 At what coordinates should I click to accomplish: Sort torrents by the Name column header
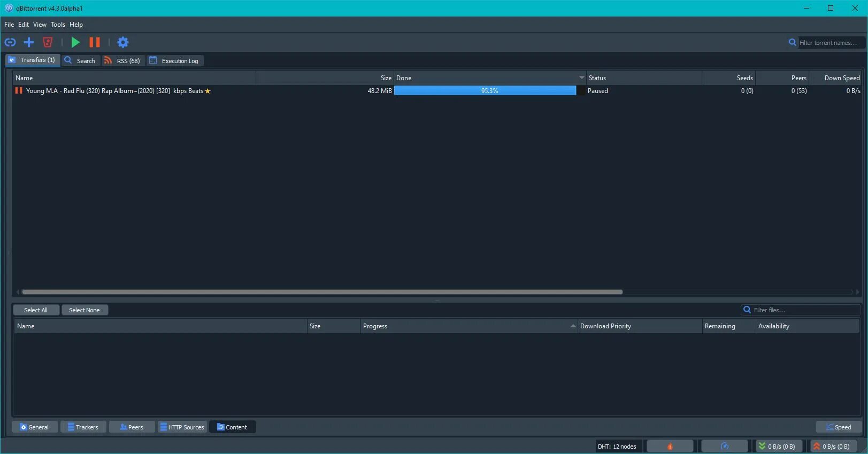134,78
